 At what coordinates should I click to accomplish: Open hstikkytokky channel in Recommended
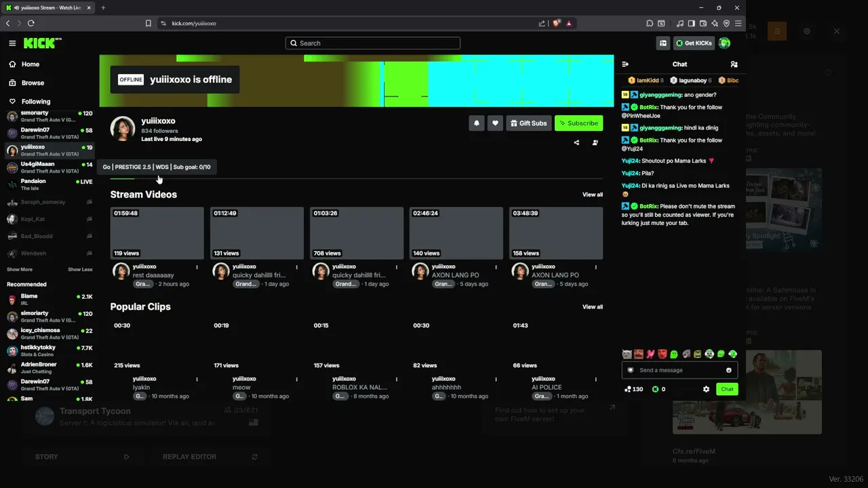(x=50, y=350)
